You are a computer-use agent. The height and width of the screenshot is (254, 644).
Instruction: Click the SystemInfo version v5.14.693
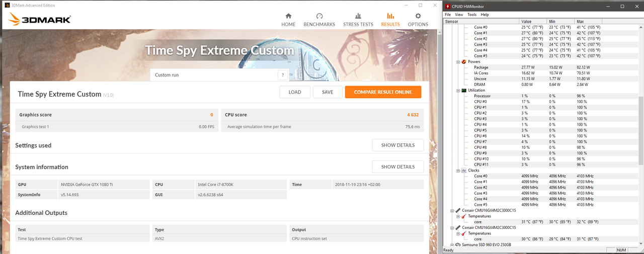(70, 195)
